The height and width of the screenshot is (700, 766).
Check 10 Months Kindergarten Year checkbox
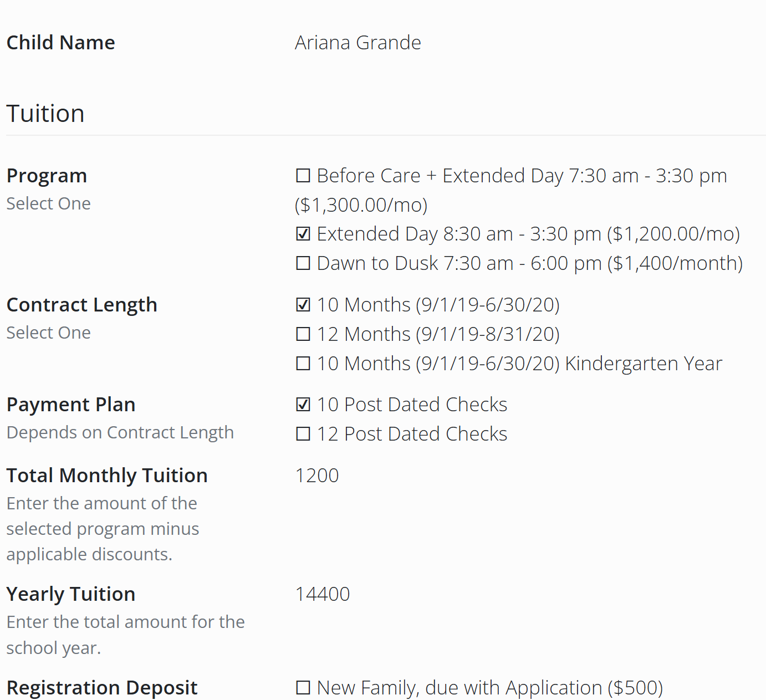tap(303, 364)
